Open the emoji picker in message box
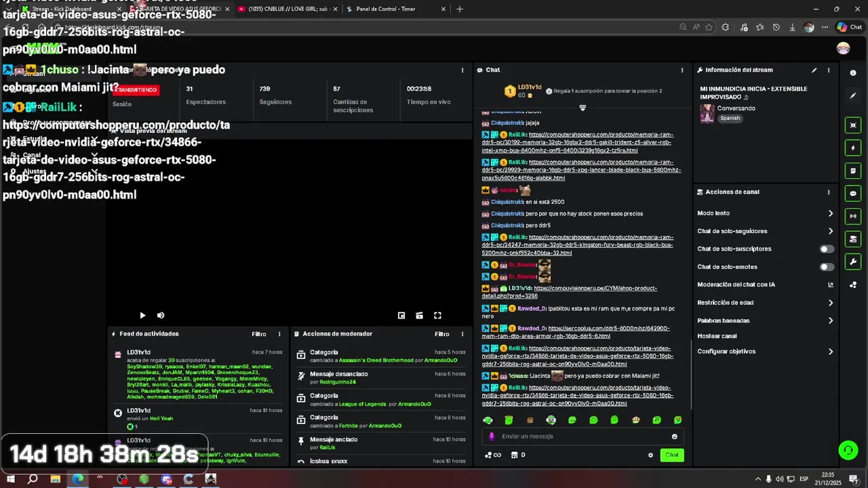This screenshot has height=488, width=868. tap(674, 436)
